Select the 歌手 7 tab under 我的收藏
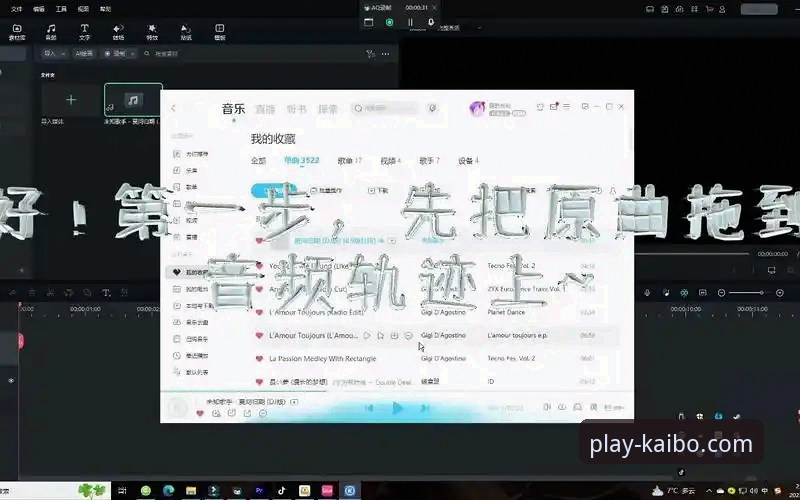The width and height of the screenshot is (800, 500). (430, 161)
